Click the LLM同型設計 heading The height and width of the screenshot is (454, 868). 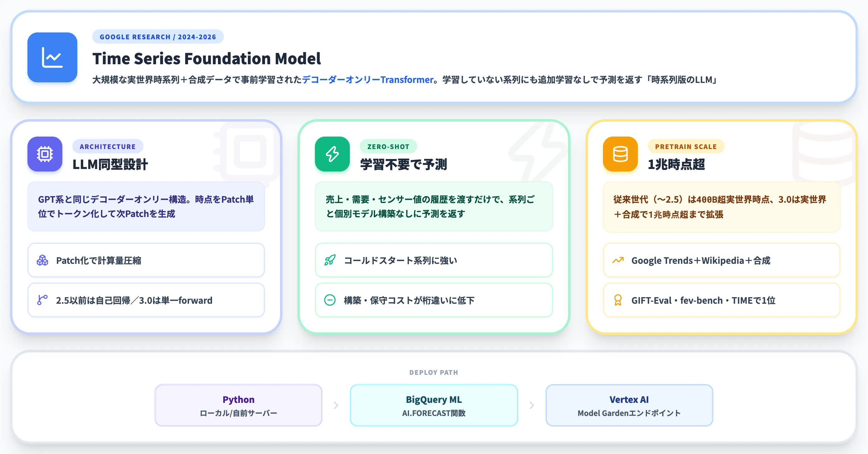[x=110, y=164]
